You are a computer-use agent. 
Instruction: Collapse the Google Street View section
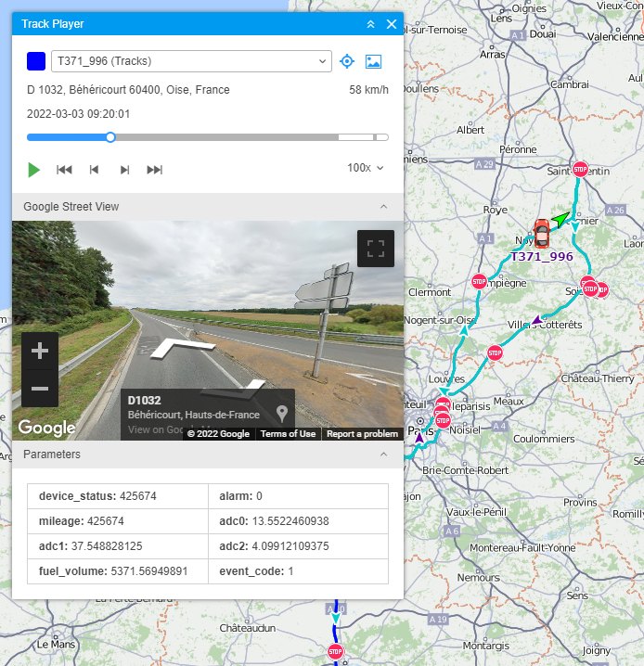click(383, 207)
